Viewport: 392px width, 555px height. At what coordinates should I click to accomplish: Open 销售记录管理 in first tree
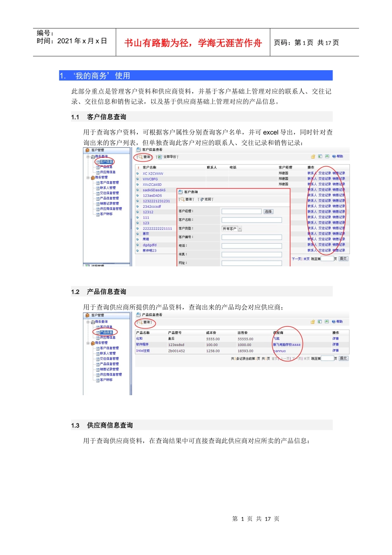coord(109,204)
